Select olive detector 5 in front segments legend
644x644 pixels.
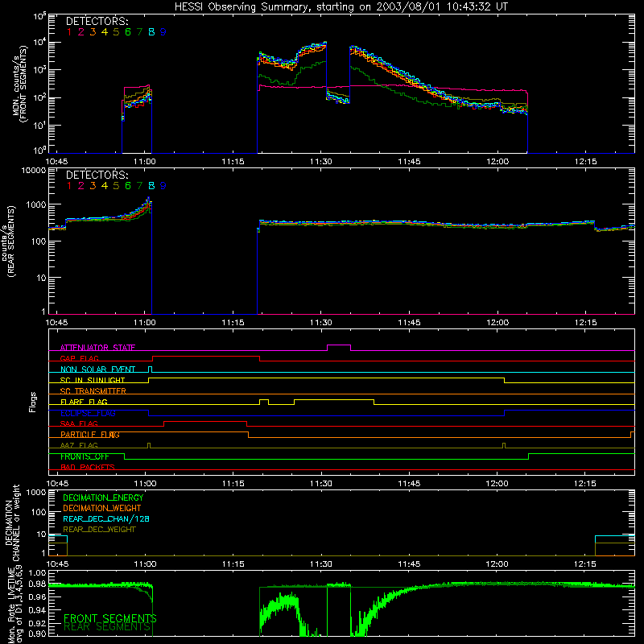click(x=116, y=32)
